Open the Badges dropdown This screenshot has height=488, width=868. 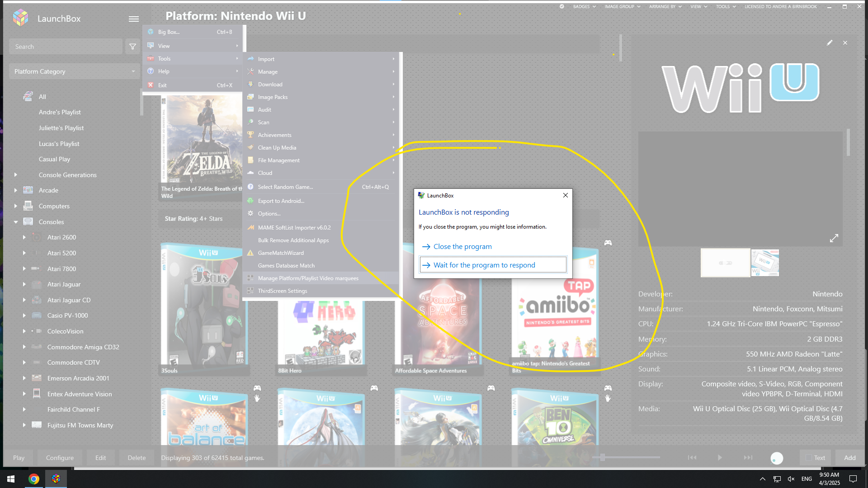585,7
